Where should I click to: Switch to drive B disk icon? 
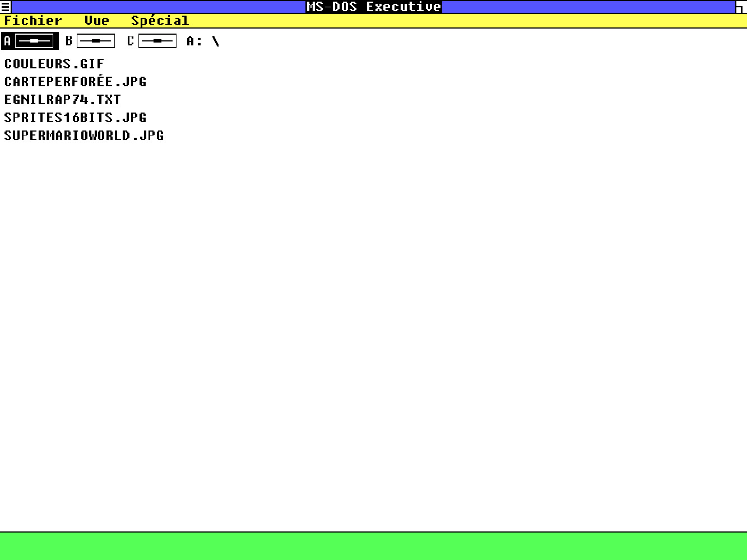(x=96, y=41)
